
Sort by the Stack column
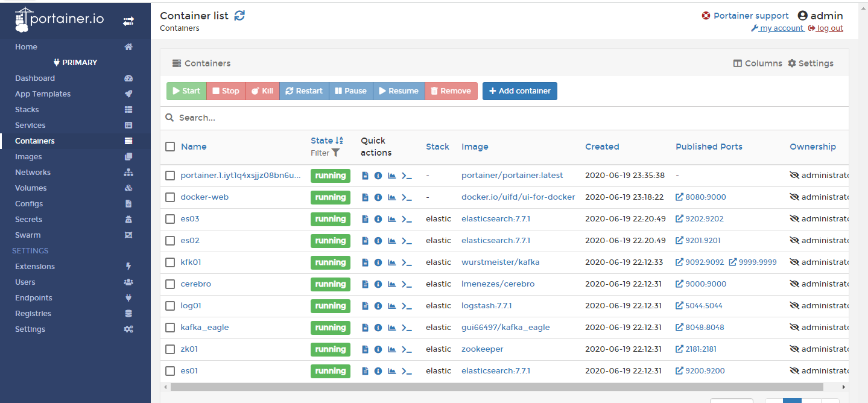(437, 147)
